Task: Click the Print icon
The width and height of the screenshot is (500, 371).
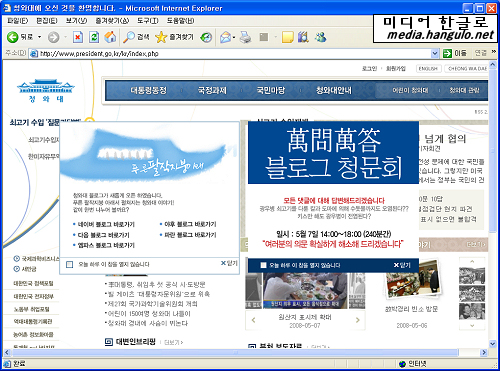Action: point(246,37)
